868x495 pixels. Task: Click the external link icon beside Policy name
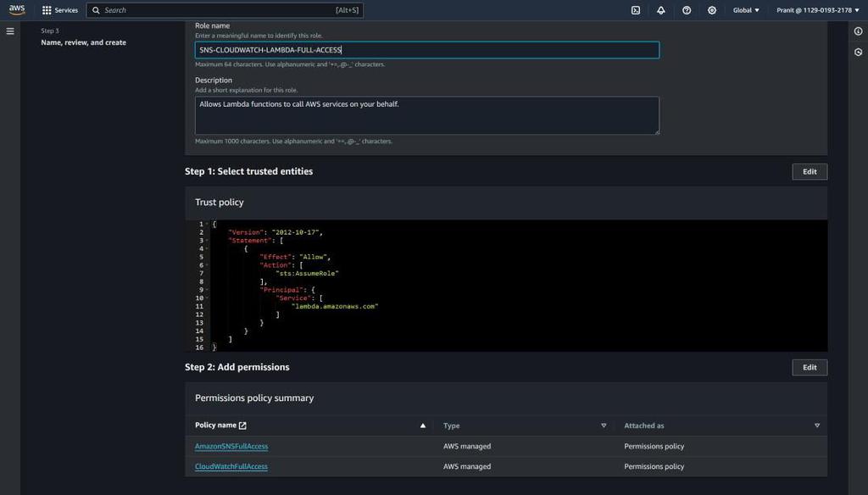pyautogui.click(x=242, y=425)
